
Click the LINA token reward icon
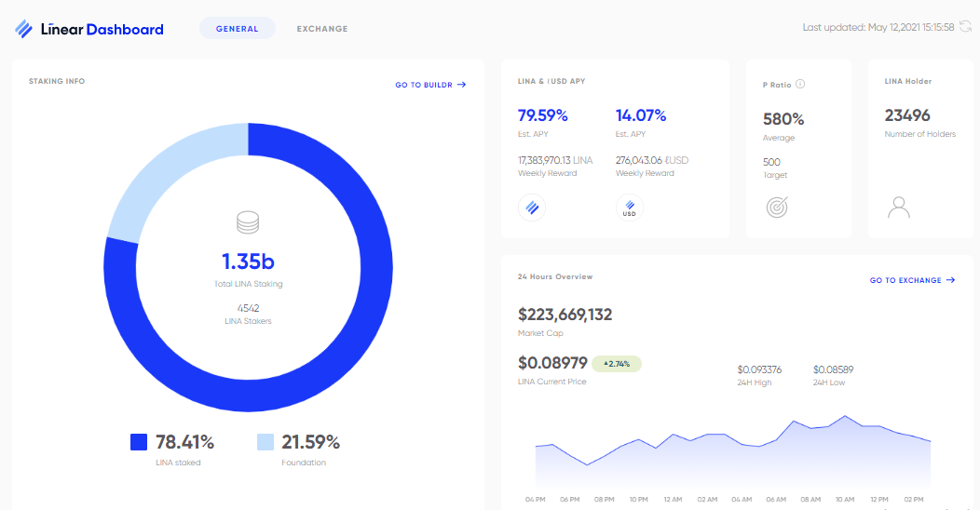pyautogui.click(x=532, y=208)
